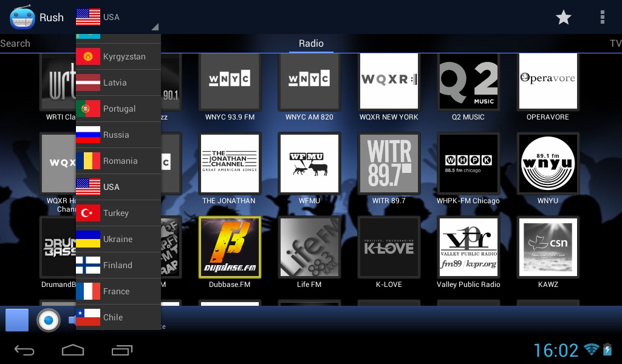Image resolution: width=622 pixels, height=364 pixels.
Task: Choose France in the dropdown
Action: (x=118, y=292)
